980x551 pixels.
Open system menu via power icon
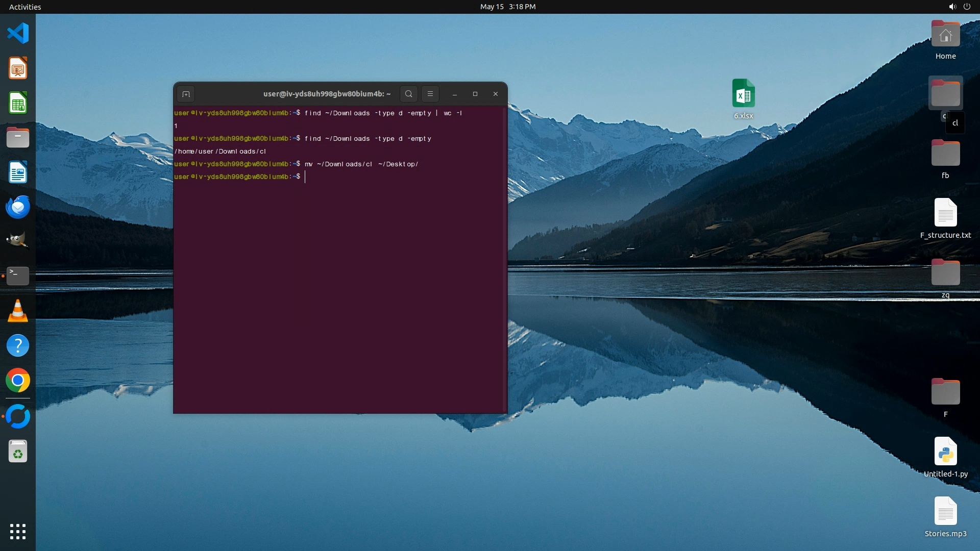pos(967,7)
